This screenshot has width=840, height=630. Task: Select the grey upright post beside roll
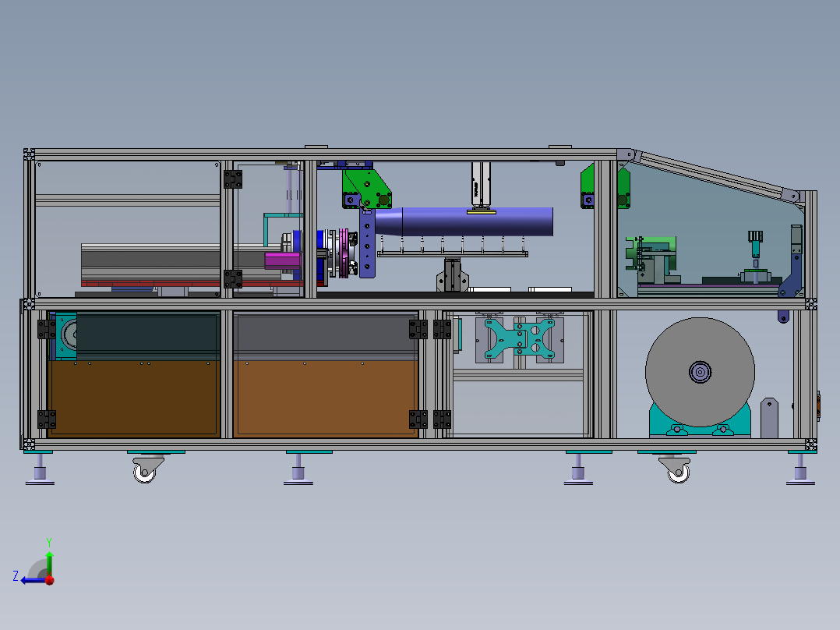[x=769, y=418]
